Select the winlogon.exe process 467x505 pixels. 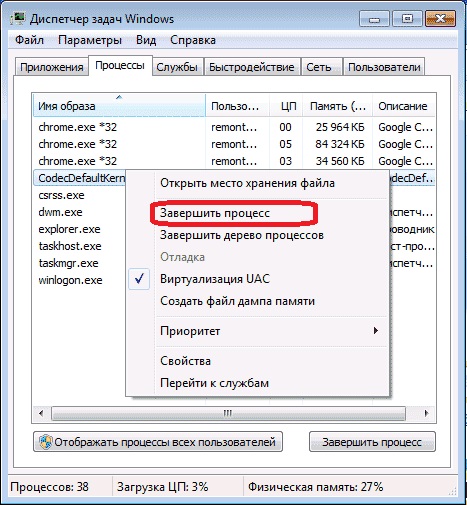[x=70, y=280]
